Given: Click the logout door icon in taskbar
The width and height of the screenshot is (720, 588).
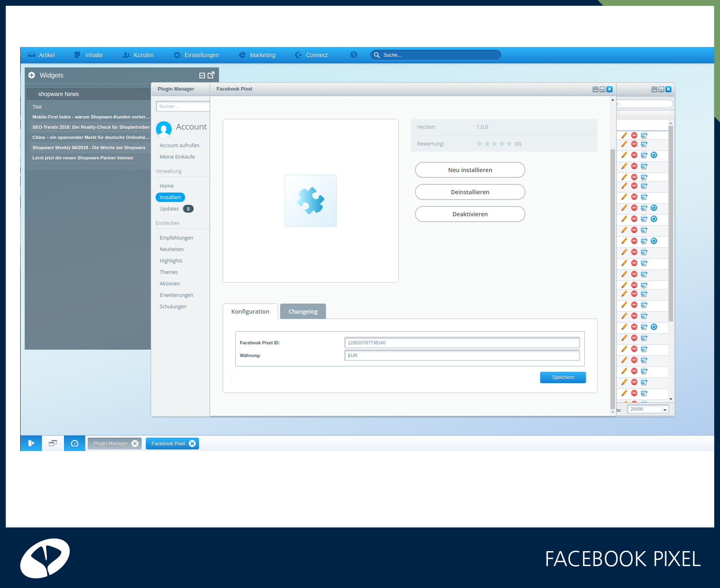Looking at the screenshot, I should click(31, 443).
